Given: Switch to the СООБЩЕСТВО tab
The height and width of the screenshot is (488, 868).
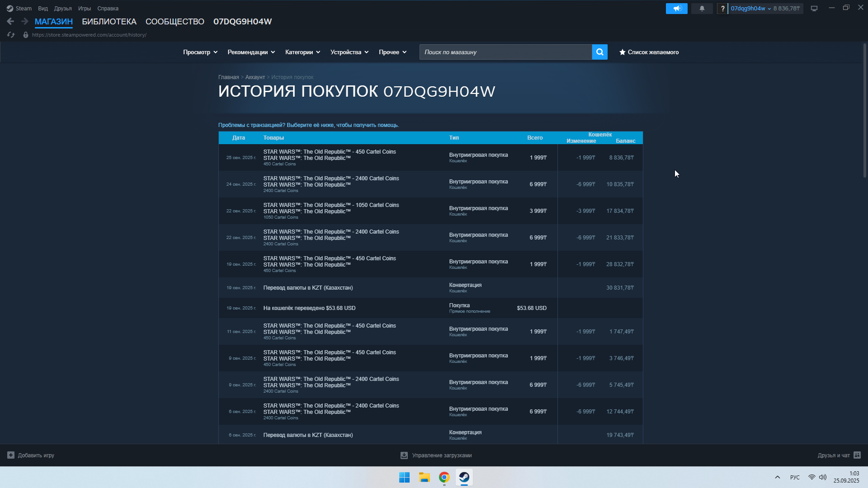Looking at the screenshot, I should [x=175, y=22].
